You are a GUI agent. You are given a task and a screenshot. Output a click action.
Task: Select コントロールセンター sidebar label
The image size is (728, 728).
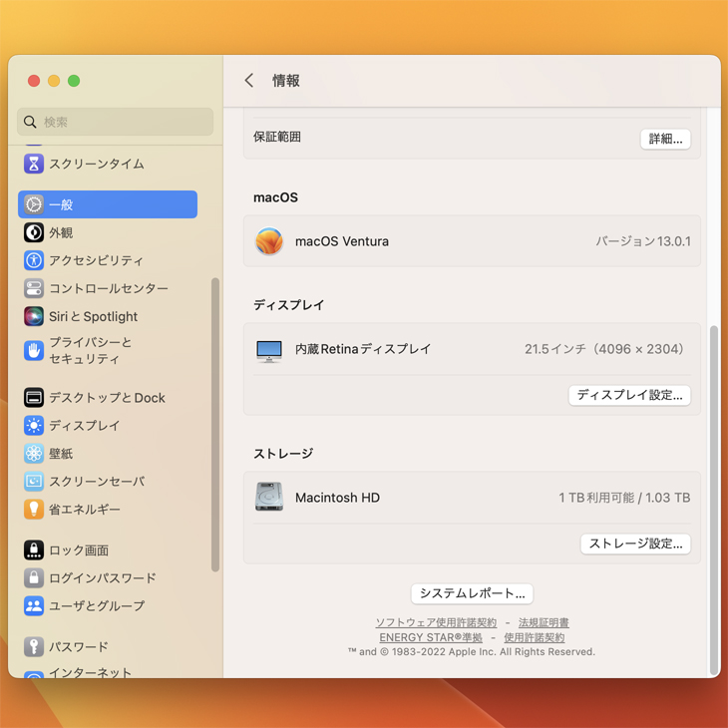(109, 288)
